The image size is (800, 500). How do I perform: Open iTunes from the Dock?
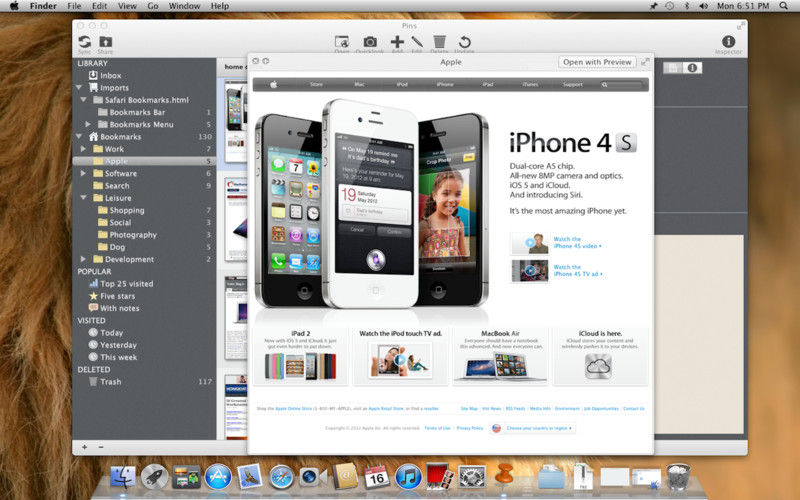pyautogui.click(x=408, y=478)
